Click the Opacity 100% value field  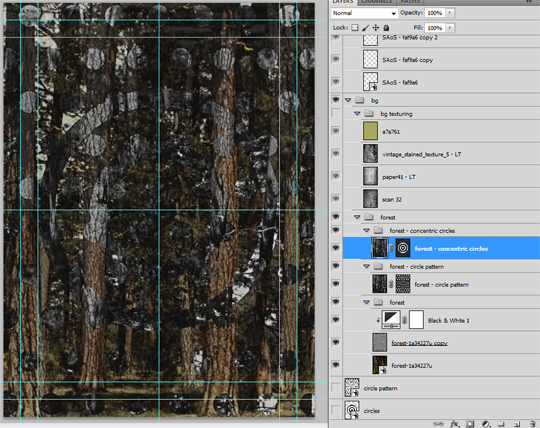[435, 13]
